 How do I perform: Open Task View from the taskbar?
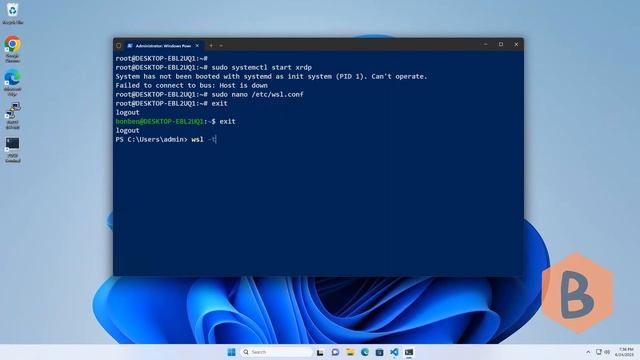pos(320,352)
